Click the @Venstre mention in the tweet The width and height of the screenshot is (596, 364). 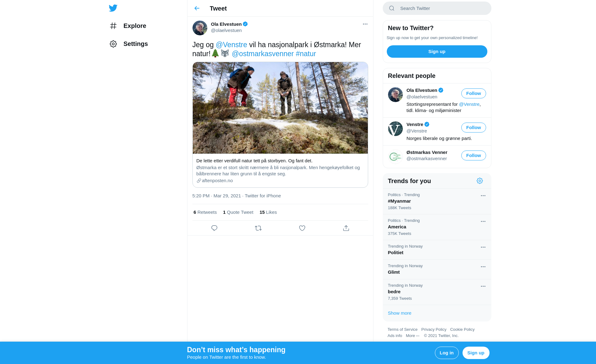coord(231,45)
